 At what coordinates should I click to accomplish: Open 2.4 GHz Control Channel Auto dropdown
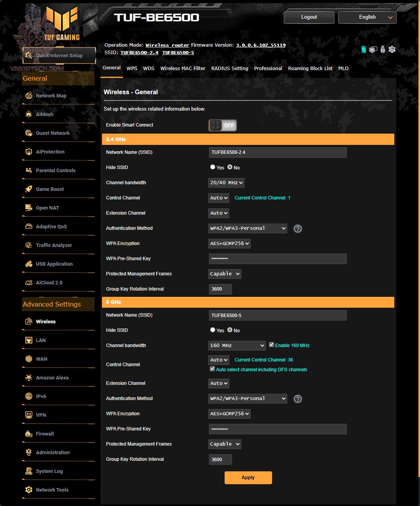coord(219,198)
